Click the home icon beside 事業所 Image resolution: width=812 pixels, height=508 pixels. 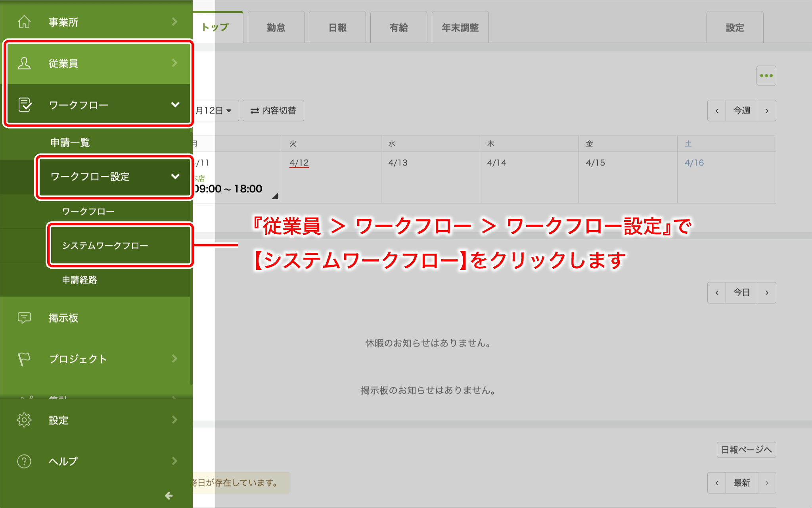24,22
